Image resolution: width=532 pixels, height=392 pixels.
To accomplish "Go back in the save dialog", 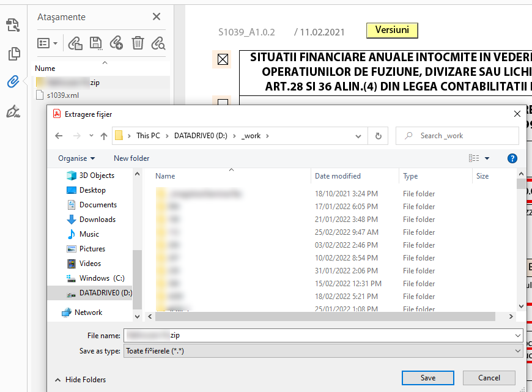I will click(59, 136).
